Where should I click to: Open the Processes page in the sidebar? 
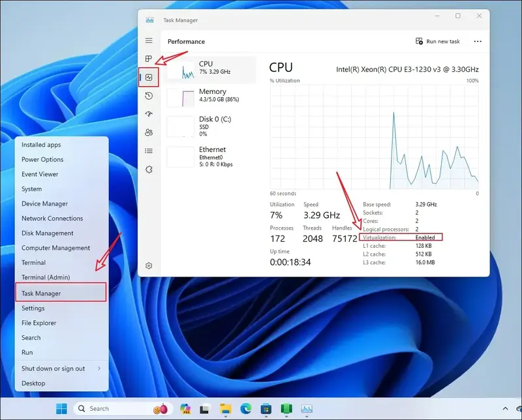149,59
